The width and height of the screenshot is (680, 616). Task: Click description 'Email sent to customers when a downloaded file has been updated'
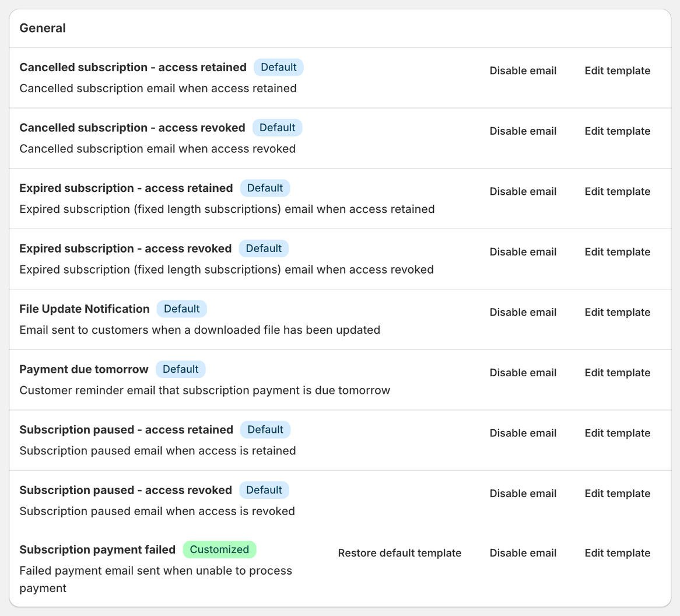click(200, 330)
